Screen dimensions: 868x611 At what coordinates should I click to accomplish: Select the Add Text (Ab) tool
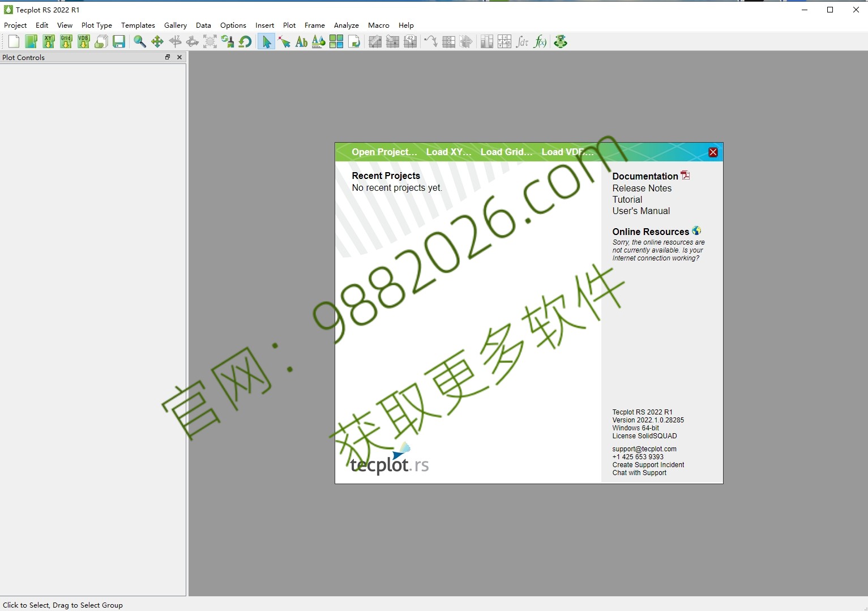pos(301,41)
